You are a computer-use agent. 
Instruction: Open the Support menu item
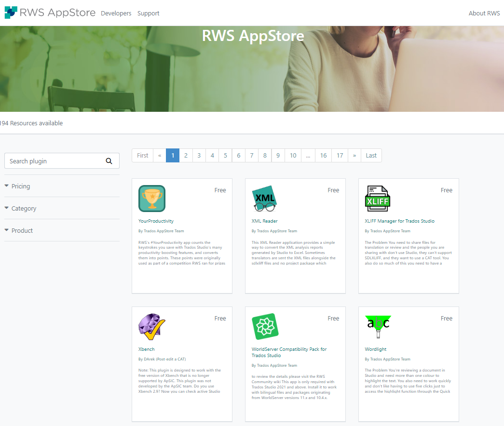click(x=148, y=13)
